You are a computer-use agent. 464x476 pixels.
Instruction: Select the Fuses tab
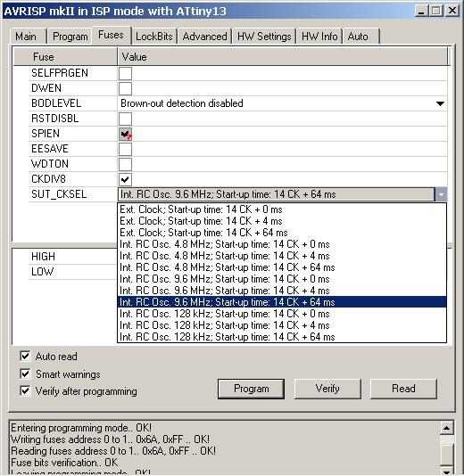(x=111, y=36)
